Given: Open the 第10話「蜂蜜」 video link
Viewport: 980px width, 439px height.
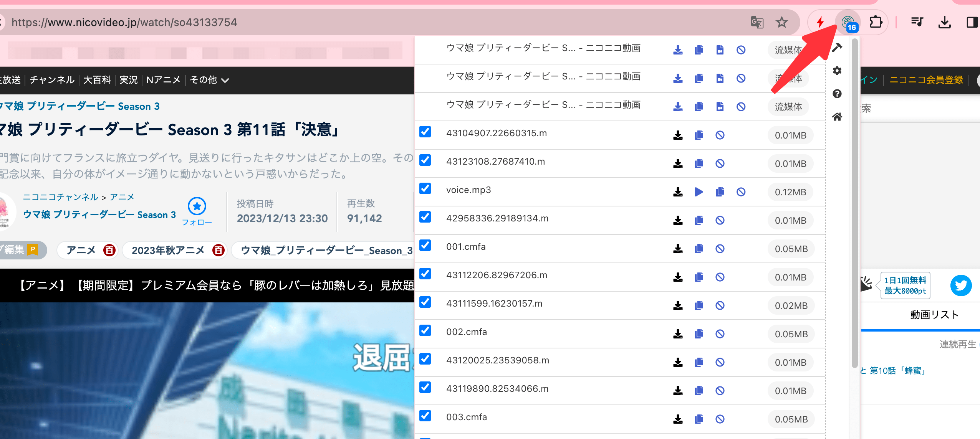Looking at the screenshot, I should (897, 371).
